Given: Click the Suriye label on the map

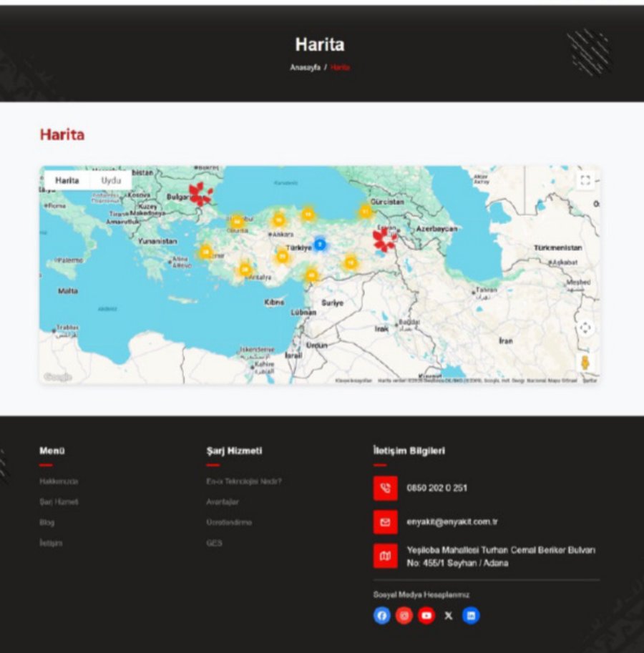Looking at the screenshot, I should coord(333,303).
